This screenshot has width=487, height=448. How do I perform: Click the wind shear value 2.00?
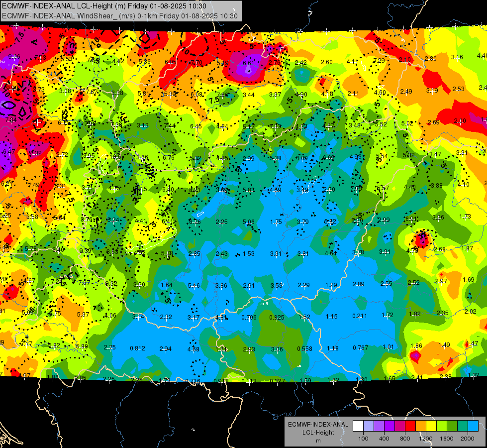[x=460, y=121]
